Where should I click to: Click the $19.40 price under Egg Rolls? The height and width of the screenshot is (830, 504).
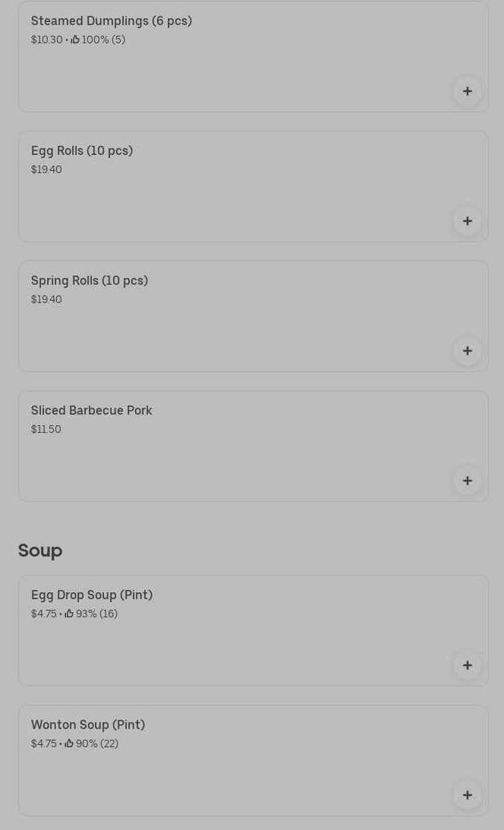coord(46,170)
